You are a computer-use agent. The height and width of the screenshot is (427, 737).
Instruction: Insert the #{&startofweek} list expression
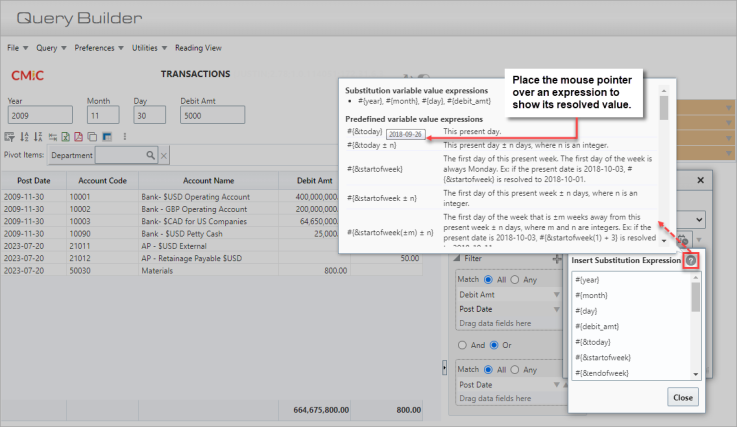603,357
